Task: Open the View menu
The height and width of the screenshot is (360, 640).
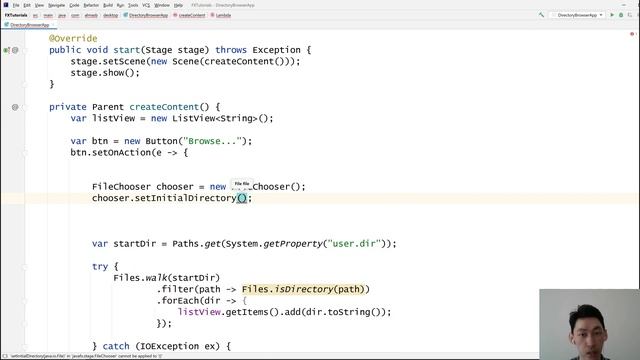Action: pos(39,5)
